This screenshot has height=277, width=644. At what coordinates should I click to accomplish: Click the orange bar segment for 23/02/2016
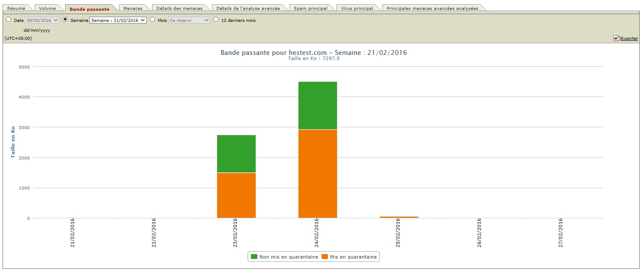(x=236, y=195)
